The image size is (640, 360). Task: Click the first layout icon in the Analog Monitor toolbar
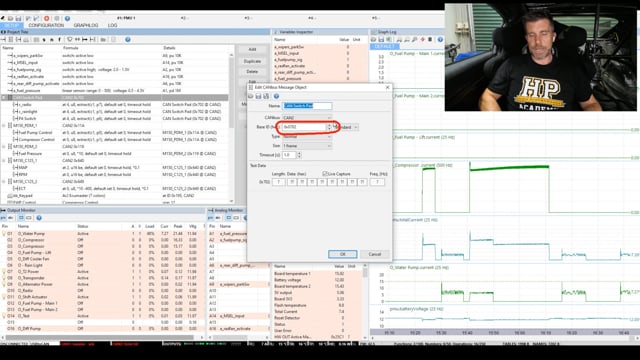tap(229, 218)
